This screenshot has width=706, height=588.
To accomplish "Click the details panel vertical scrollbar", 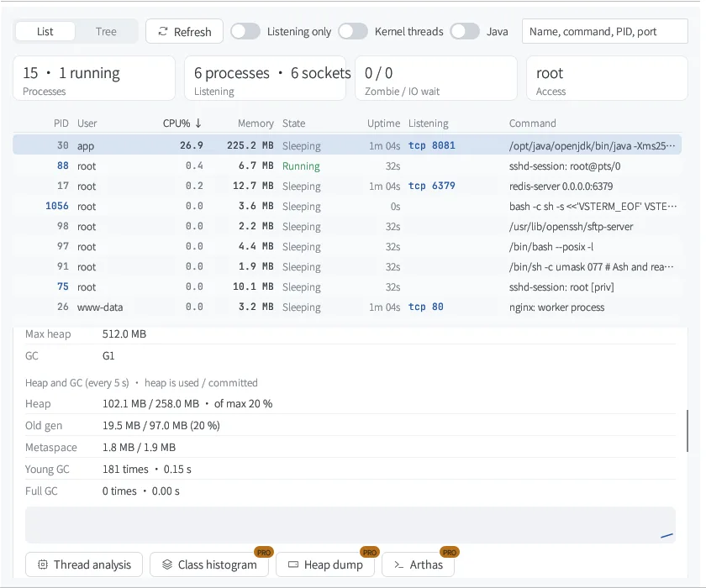I will [688, 431].
